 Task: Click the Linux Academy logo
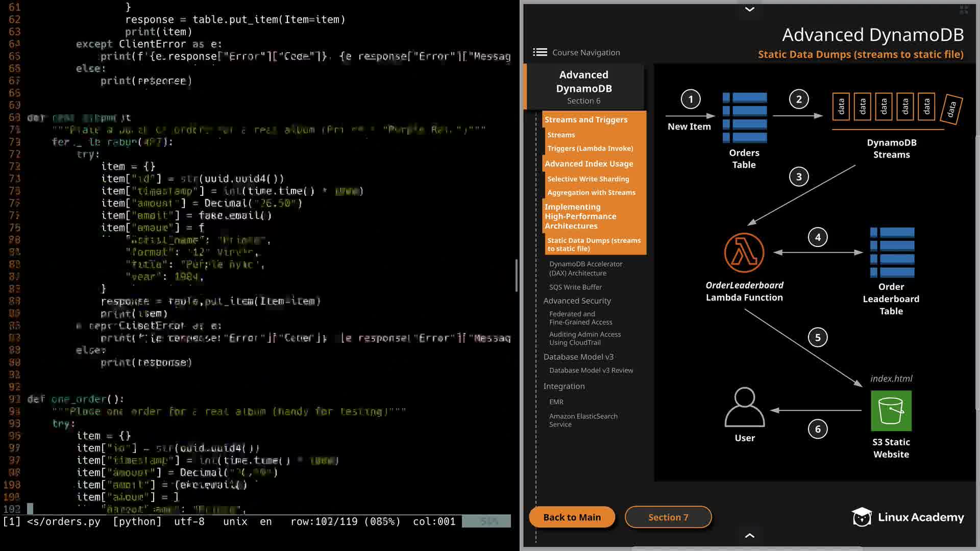(x=908, y=517)
